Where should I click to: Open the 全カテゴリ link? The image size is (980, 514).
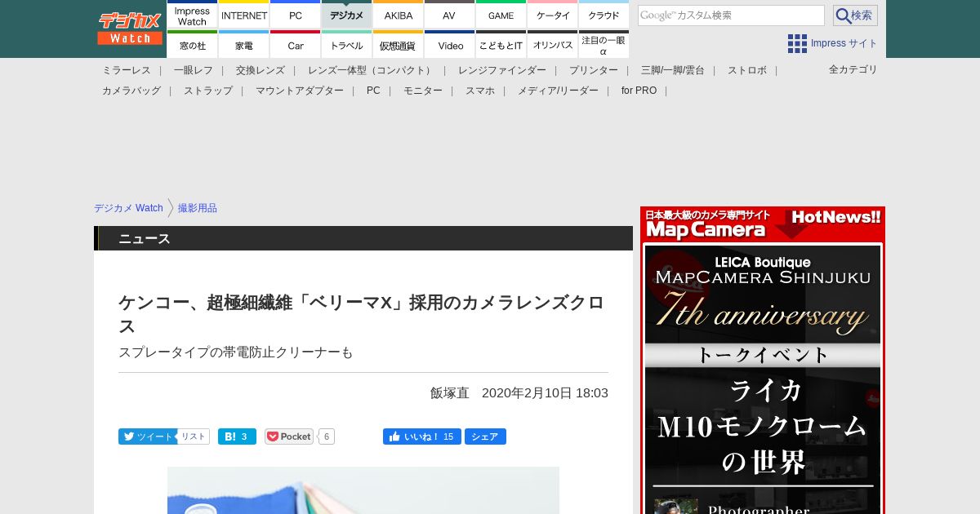(853, 69)
